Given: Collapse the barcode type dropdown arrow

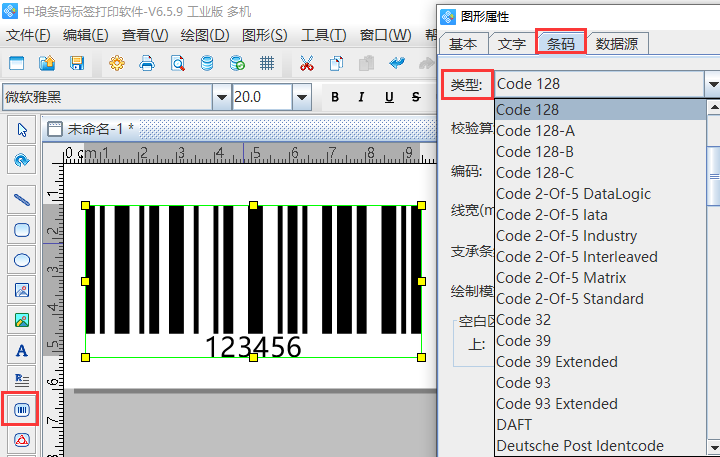Looking at the screenshot, I should click(713, 84).
